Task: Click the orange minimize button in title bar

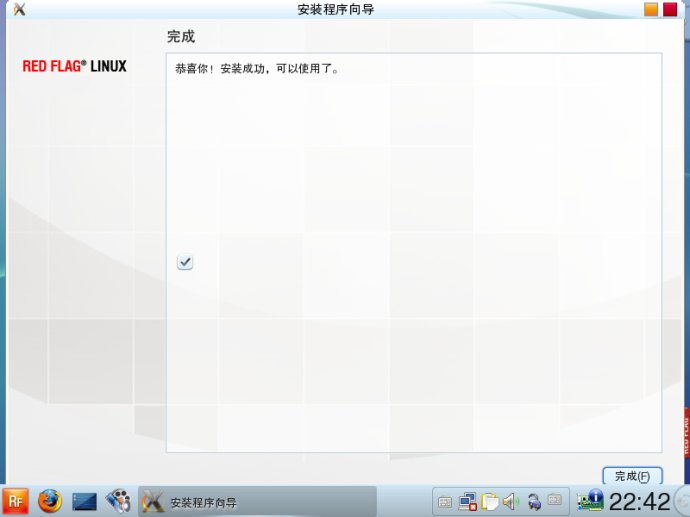Action: [x=651, y=9]
